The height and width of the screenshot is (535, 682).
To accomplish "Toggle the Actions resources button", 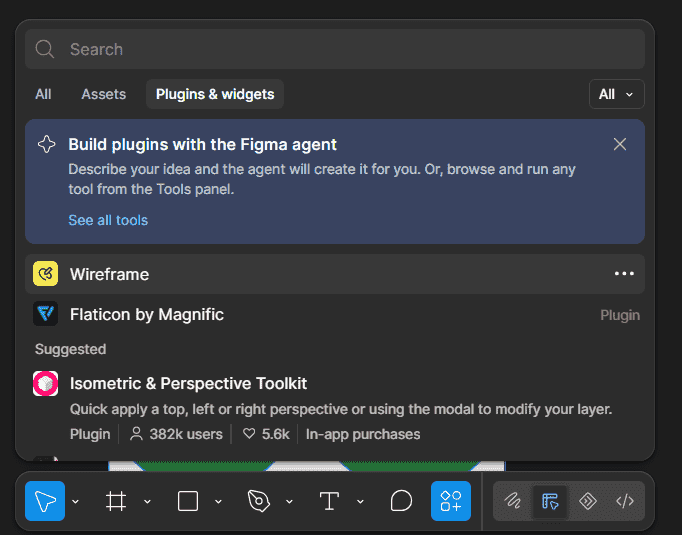I will 451,501.
